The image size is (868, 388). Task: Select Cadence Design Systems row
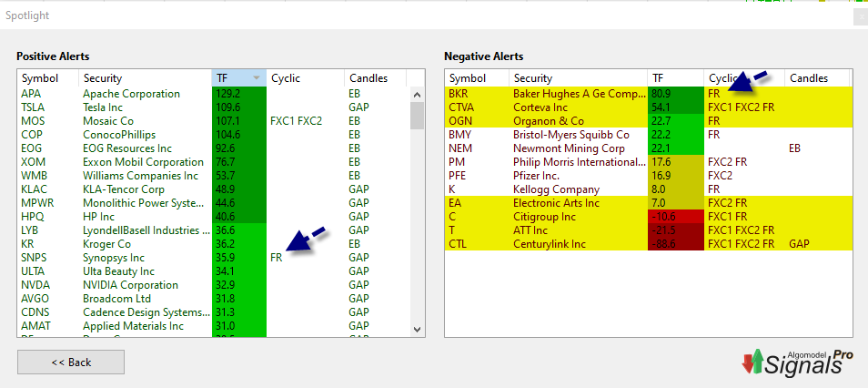point(214,312)
